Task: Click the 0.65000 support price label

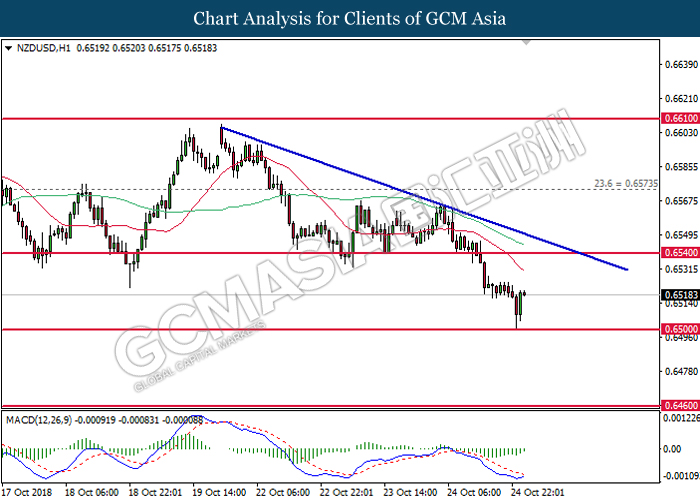Action: pos(680,329)
